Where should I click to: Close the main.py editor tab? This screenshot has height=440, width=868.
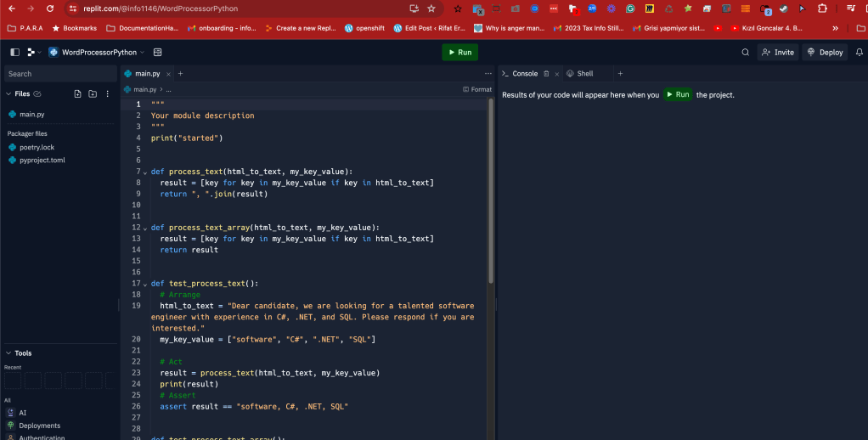[x=168, y=74]
